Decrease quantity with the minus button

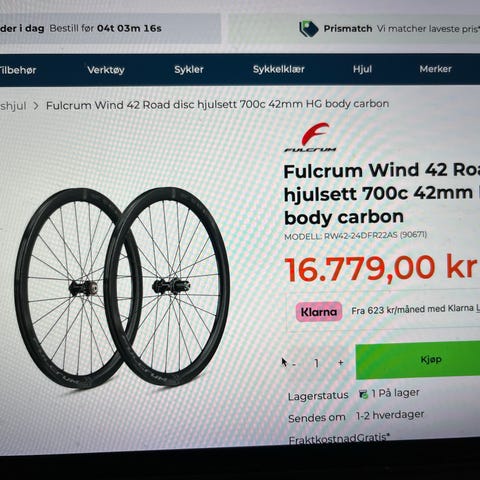pyautogui.click(x=294, y=364)
